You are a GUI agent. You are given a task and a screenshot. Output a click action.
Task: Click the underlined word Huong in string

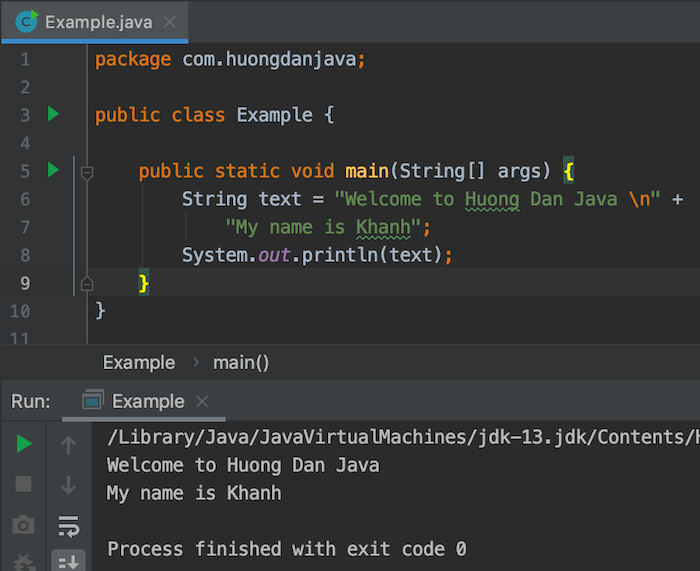tap(492, 200)
